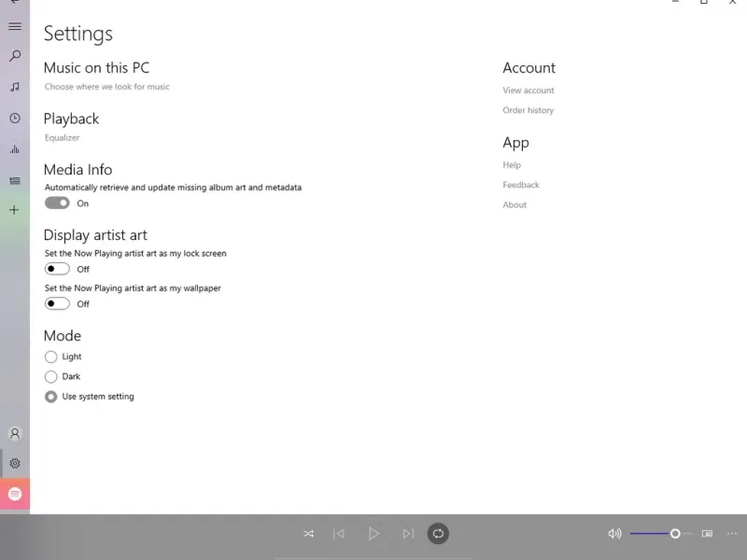Open the user account icon
The image size is (747, 560).
coord(15,434)
